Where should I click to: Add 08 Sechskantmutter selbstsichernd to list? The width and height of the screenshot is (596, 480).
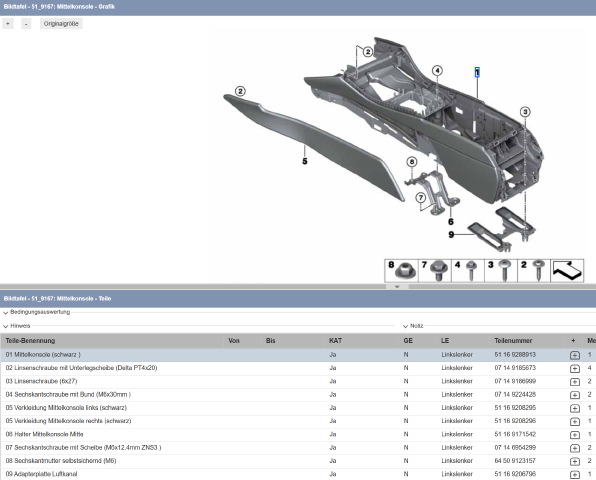(x=575, y=462)
